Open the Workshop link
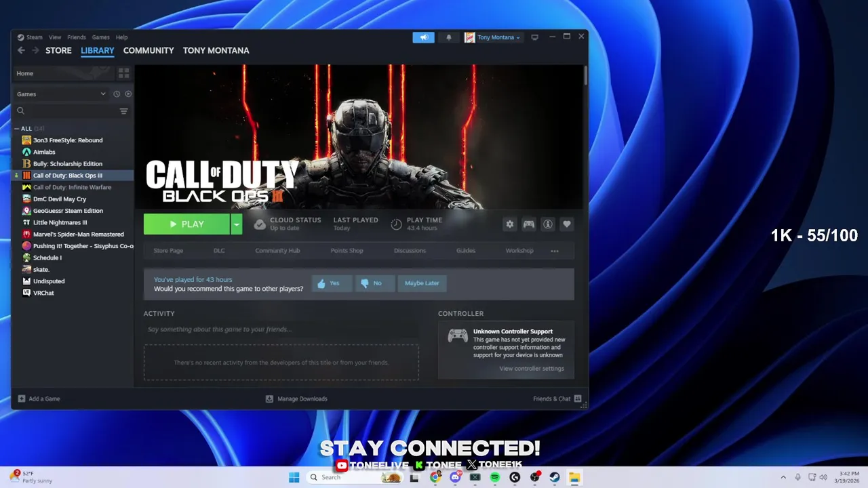 pos(519,251)
